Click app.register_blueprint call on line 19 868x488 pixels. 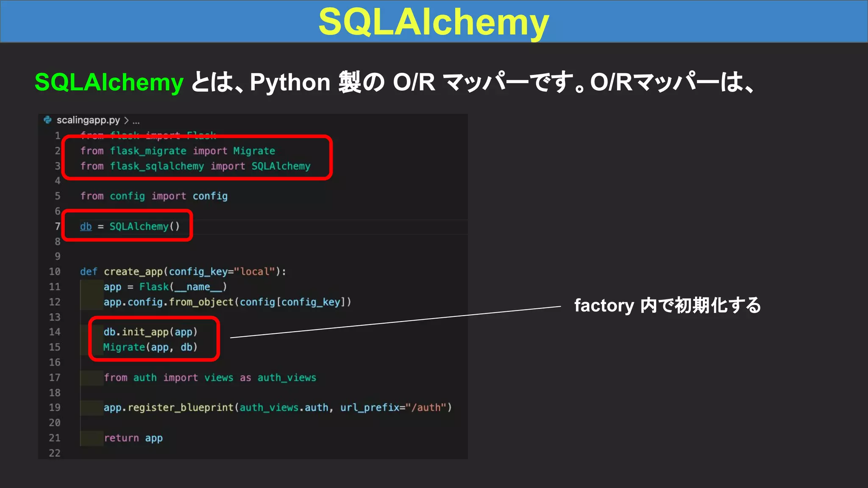168,408
